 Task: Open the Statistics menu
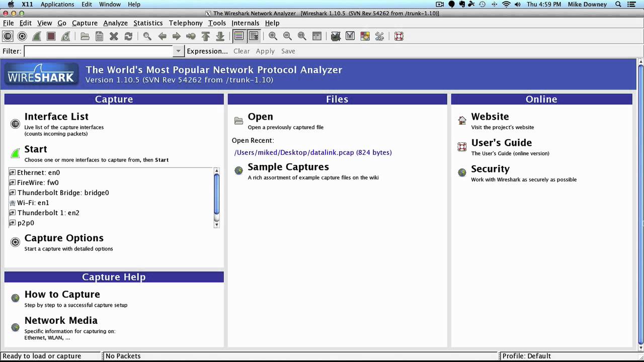point(148,23)
